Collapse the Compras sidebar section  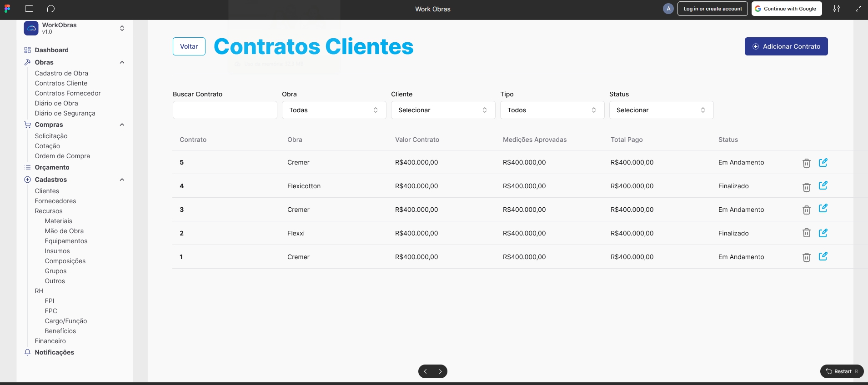122,125
